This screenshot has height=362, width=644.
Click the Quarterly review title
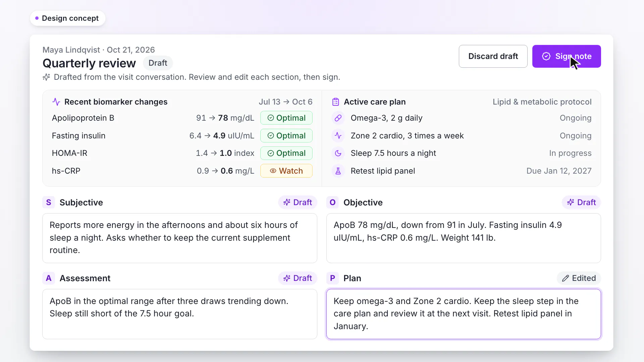coord(89,63)
